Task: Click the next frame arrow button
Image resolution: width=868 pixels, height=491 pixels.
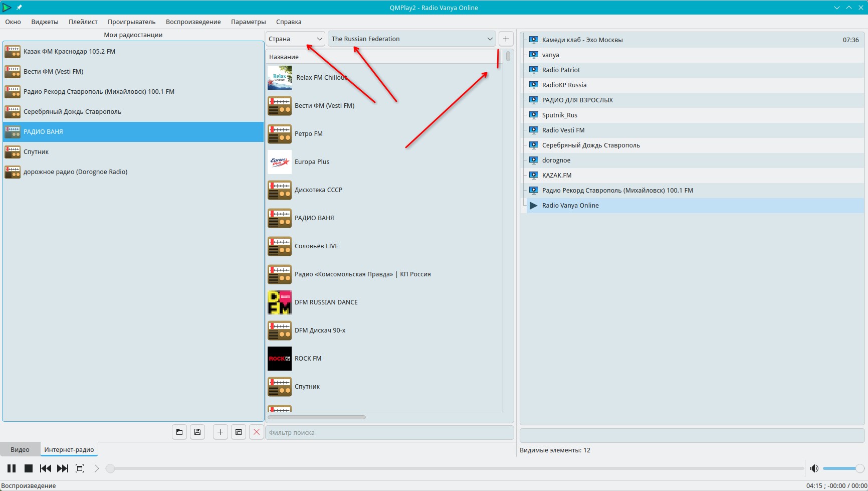Action: pyautogui.click(x=97, y=468)
